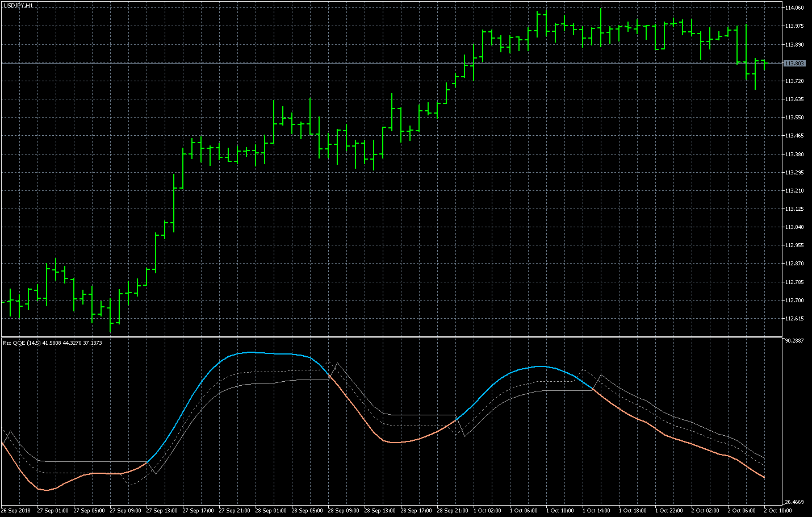
Task: Click the USDJPY,H1 symbol label
Action: (x=18, y=5)
